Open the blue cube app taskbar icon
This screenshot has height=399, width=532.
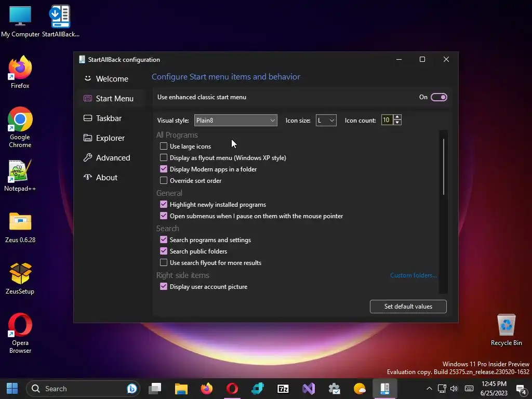pyautogui.click(x=258, y=389)
